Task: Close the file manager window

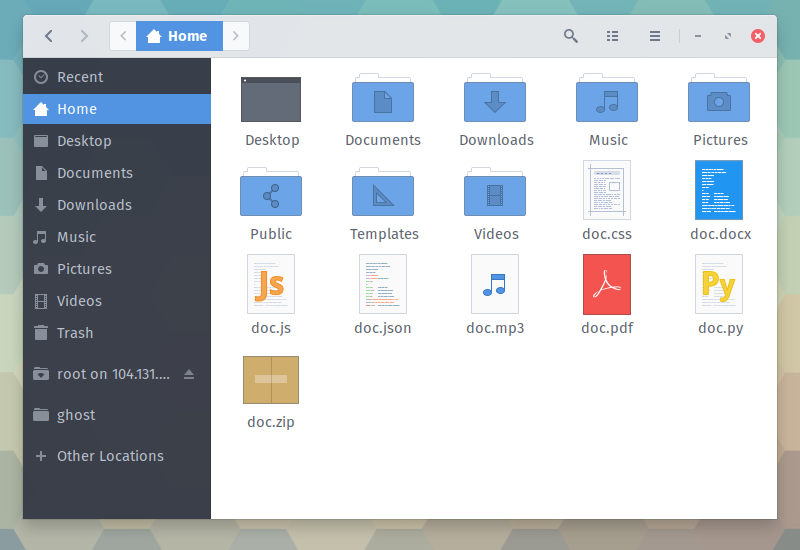Action: [758, 36]
